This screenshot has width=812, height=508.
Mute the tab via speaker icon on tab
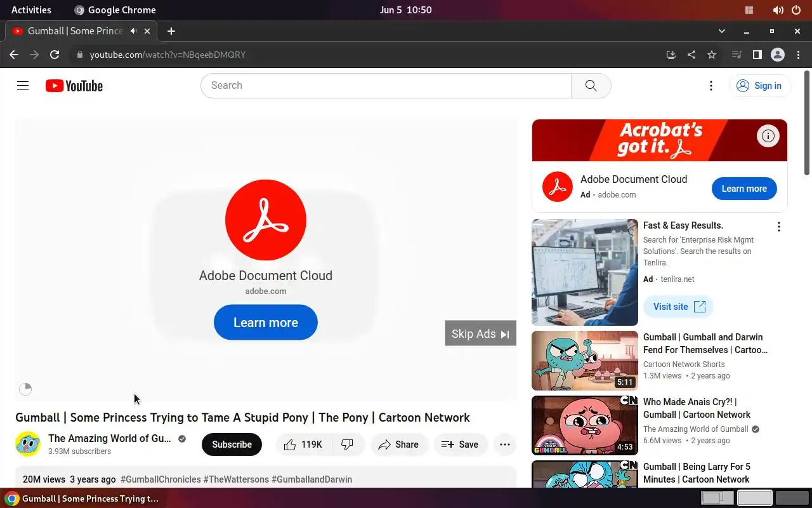(x=133, y=31)
